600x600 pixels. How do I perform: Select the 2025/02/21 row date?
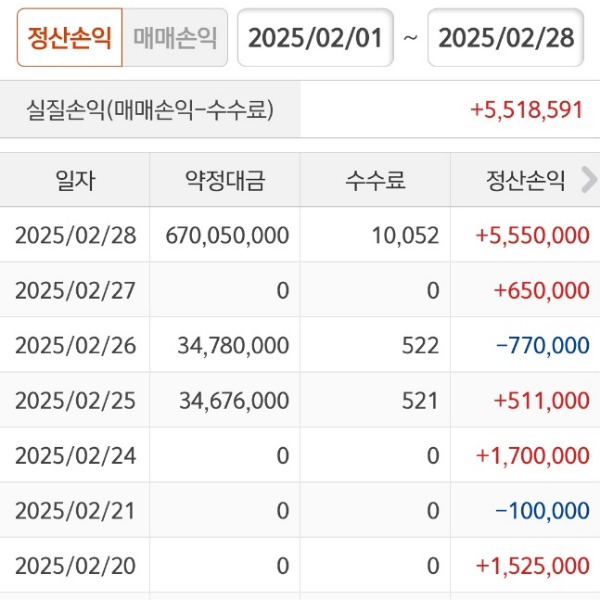pos(75,511)
